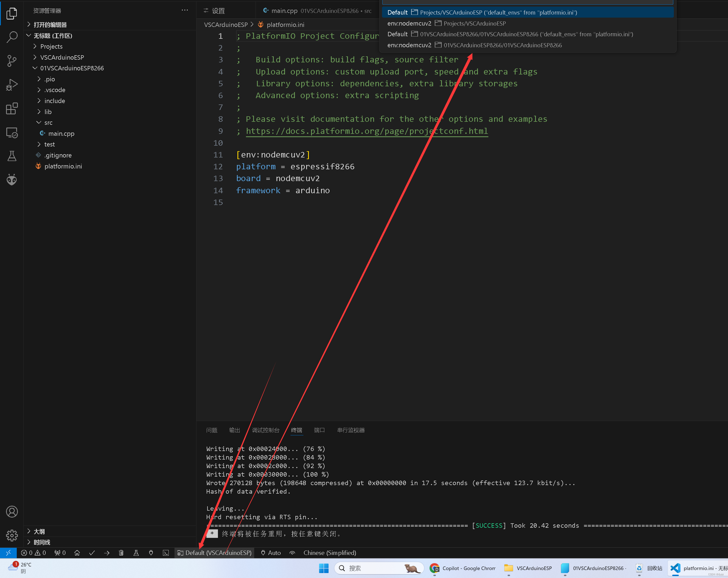Screen dimensions: 728x578
Task: Switch to the main.cpp editor tab
Action: point(317,10)
